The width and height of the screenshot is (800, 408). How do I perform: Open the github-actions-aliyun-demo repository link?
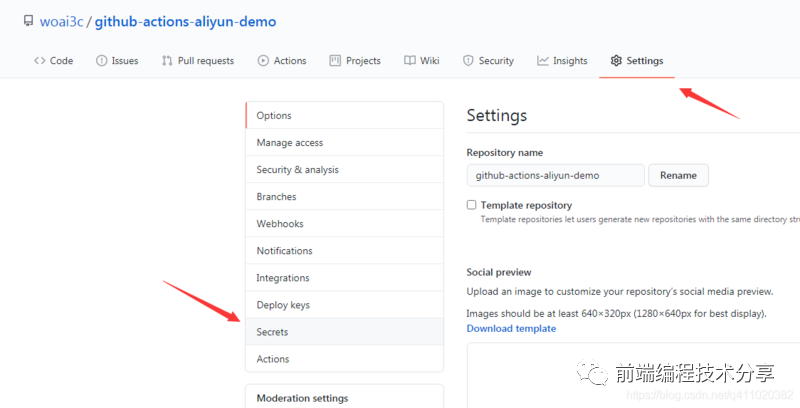coord(185,21)
